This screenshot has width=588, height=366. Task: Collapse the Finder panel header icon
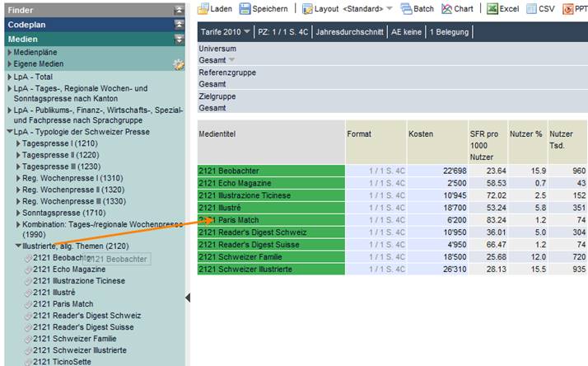tap(179, 11)
